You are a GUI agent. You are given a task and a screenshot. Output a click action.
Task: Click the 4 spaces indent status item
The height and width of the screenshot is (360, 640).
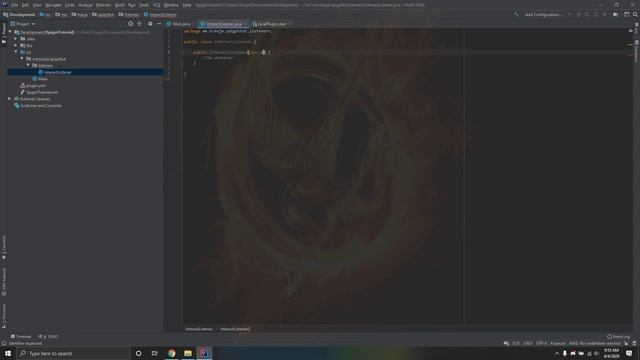point(558,344)
